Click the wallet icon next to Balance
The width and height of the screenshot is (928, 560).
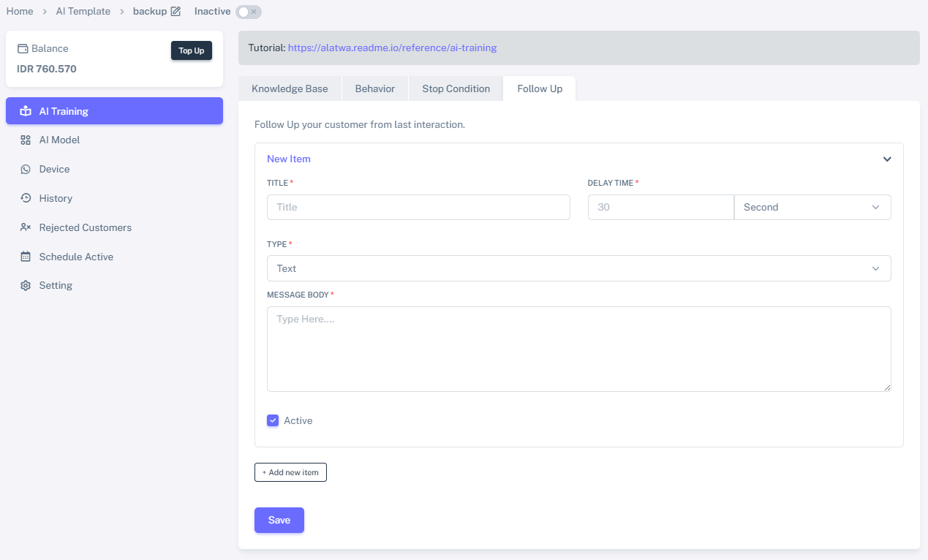coord(23,49)
